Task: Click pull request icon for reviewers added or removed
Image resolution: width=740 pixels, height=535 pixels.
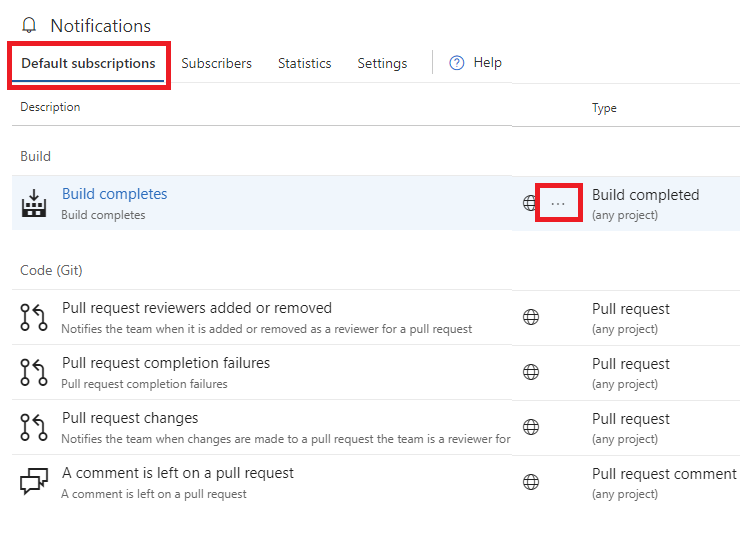Action: point(34,318)
